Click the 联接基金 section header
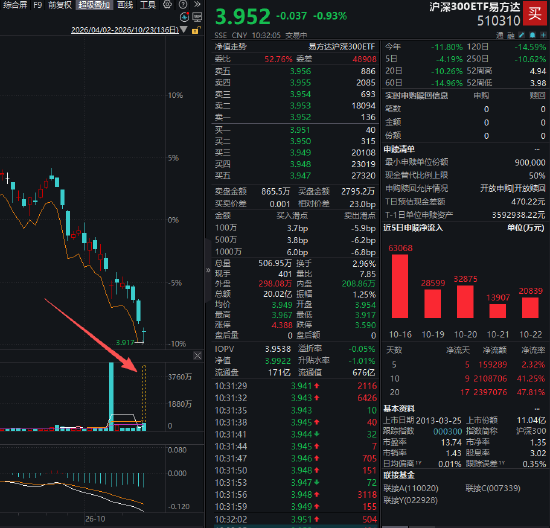Screen dimensions: 550x528 [399, 475]
